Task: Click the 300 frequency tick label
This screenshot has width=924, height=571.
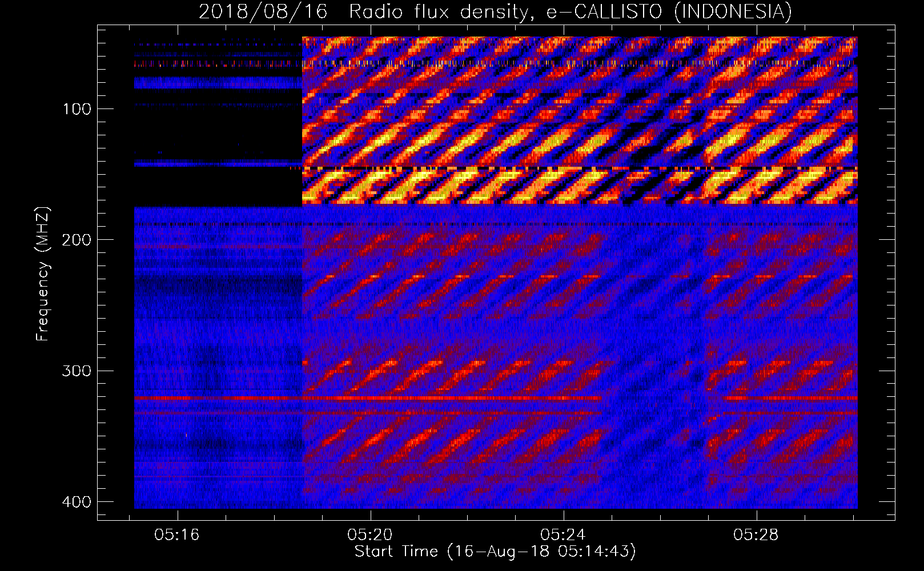Action: click(76, 371)
